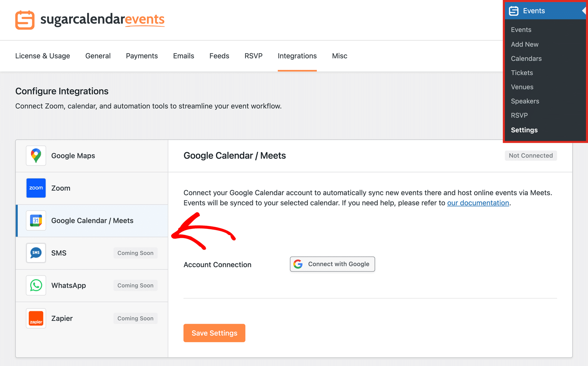Open the License & Usage tab

(43, 56)
